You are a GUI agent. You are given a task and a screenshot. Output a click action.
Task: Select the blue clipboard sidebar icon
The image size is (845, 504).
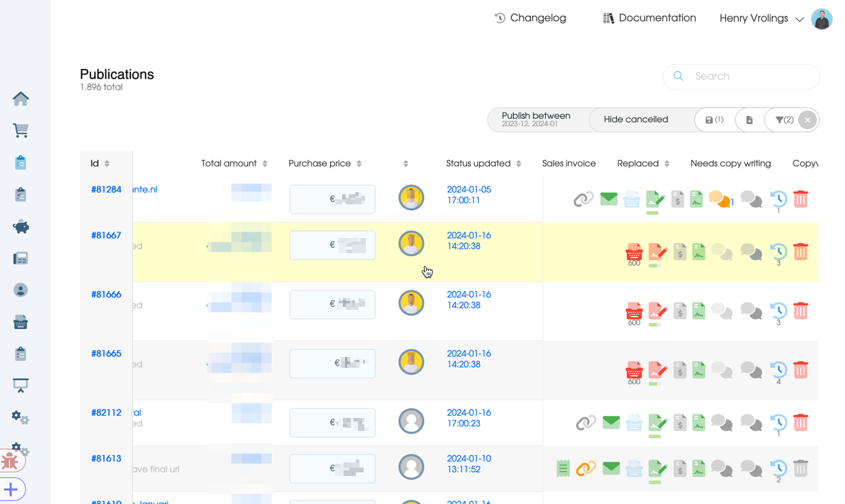pyautogui.click(x=21, y=163)
